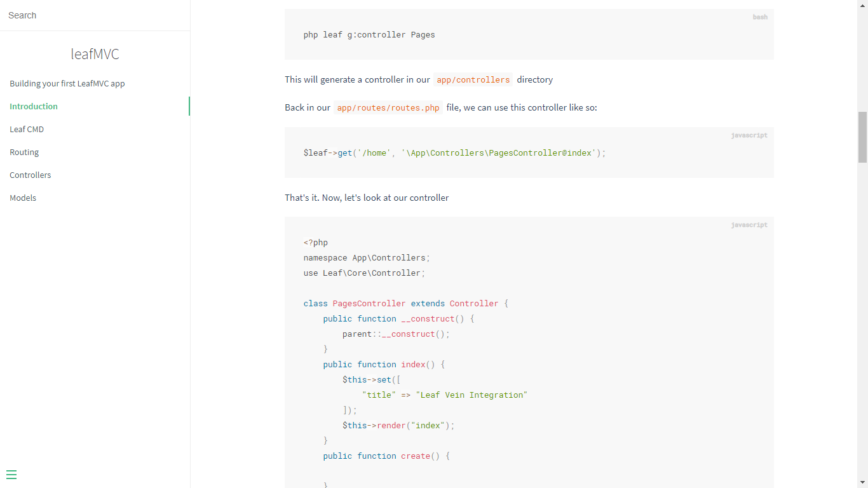Click the main page scrollbar thumb
Screen dimensions: 868x488
[x=863, y=138]
